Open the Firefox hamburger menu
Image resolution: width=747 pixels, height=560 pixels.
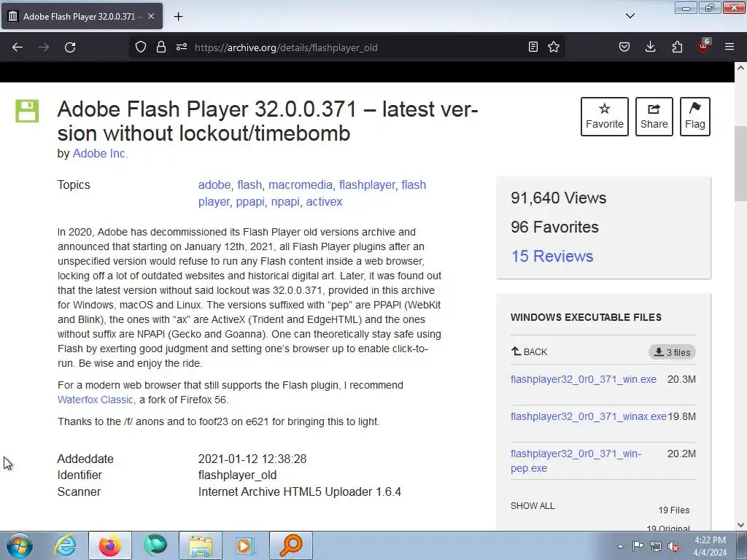click(x=729, y=47)
